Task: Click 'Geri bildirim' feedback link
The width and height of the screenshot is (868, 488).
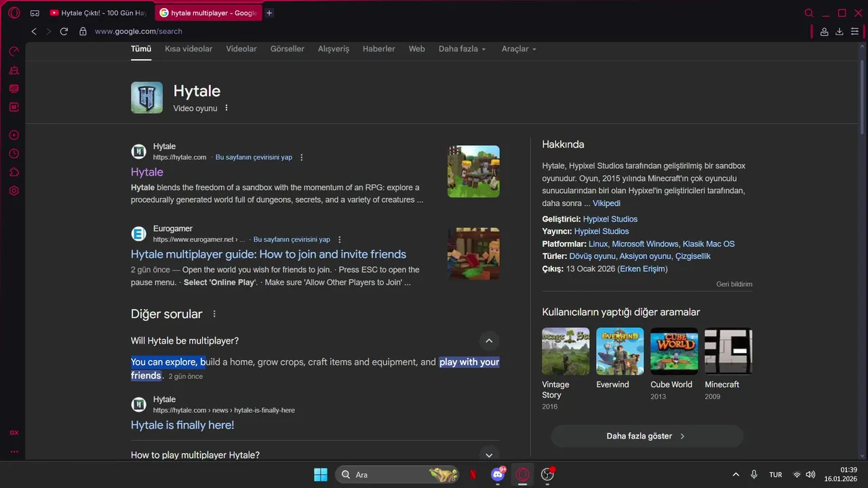Action: tap(734, 284)
